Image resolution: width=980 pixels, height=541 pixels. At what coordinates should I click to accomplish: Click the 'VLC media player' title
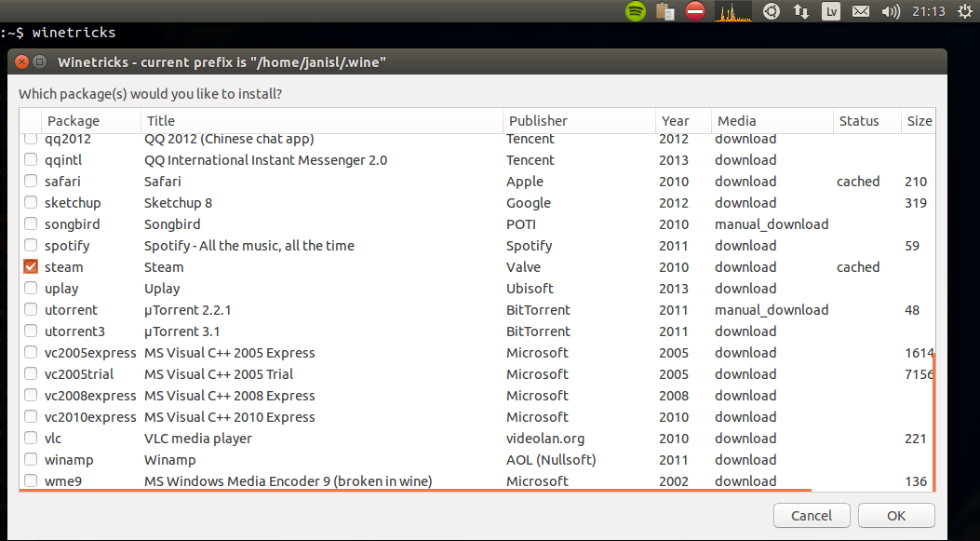[198, 439]
